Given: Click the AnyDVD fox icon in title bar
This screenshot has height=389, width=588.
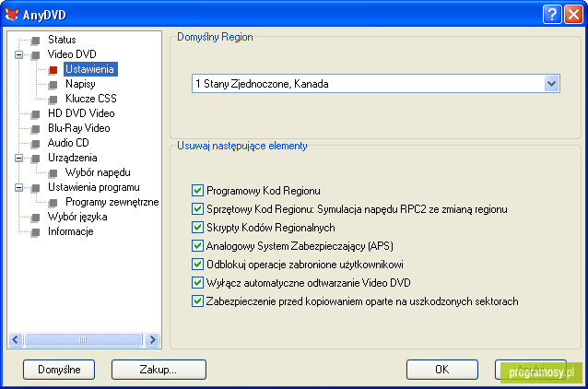Looking at the screenshot, I should 12,14.
